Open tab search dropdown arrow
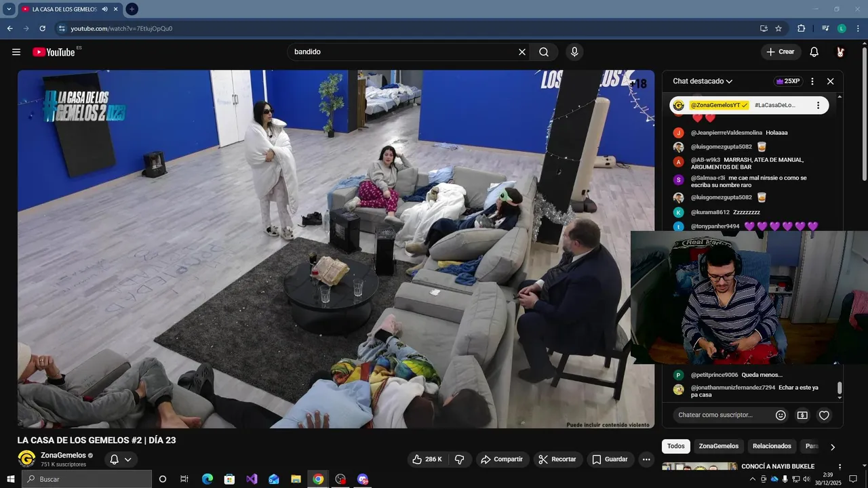Screen dimensions: 868x488 coord(9,9)
